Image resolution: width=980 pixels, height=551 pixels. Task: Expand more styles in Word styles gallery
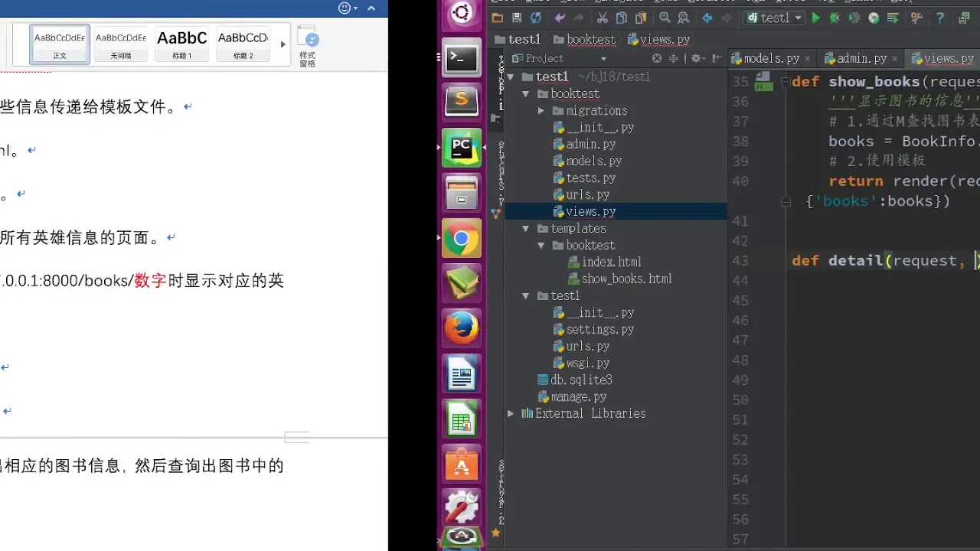[283, 44]
